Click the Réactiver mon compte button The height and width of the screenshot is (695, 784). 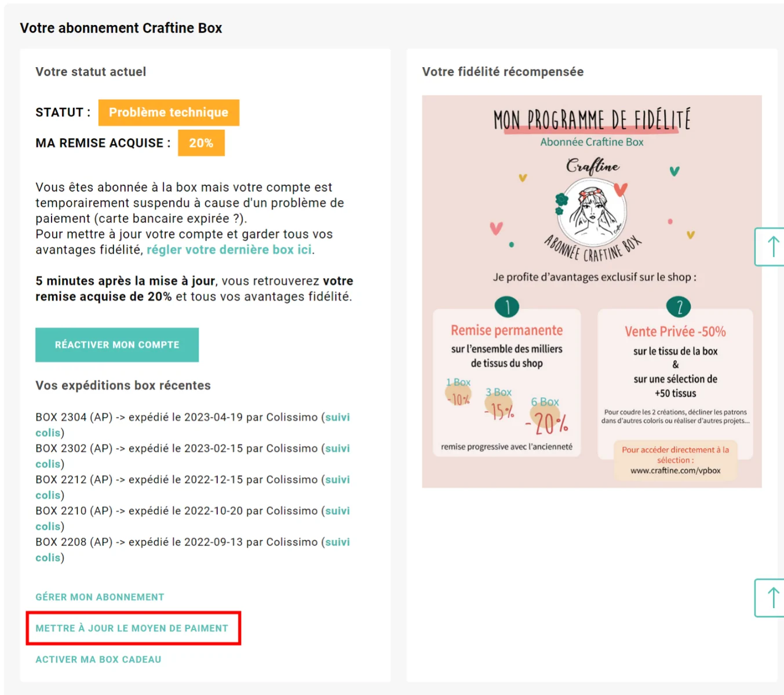(117, 345)
